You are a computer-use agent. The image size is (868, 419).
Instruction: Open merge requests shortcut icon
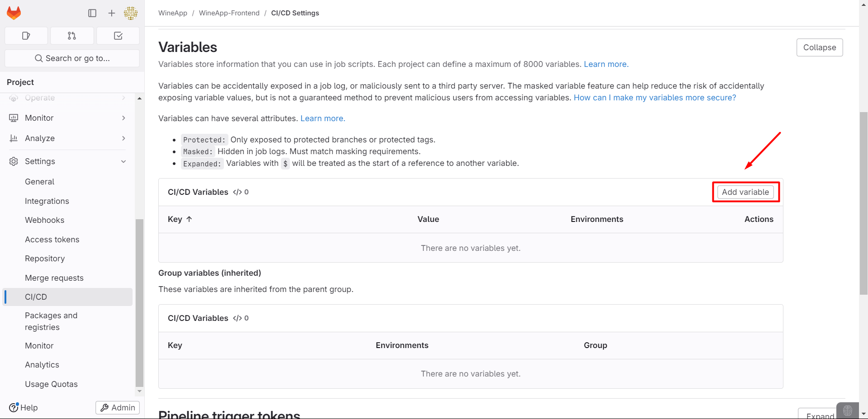(72, 36)
